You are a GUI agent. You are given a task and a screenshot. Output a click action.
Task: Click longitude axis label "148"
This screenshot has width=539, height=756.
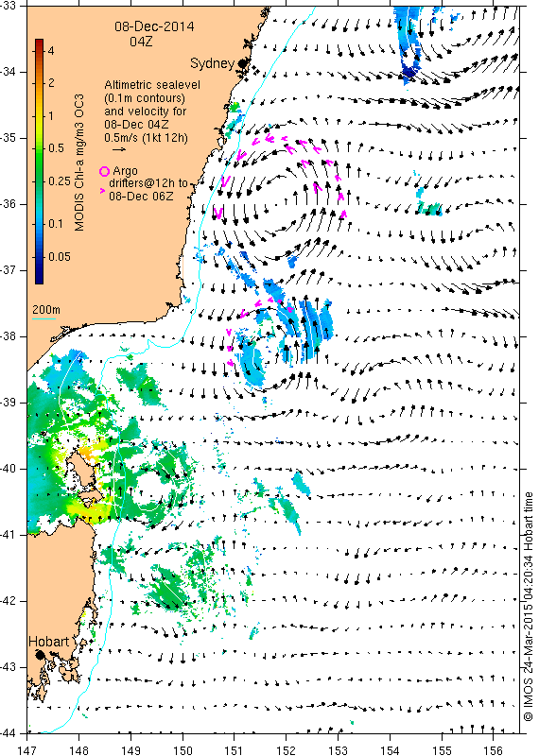(78, 749)
